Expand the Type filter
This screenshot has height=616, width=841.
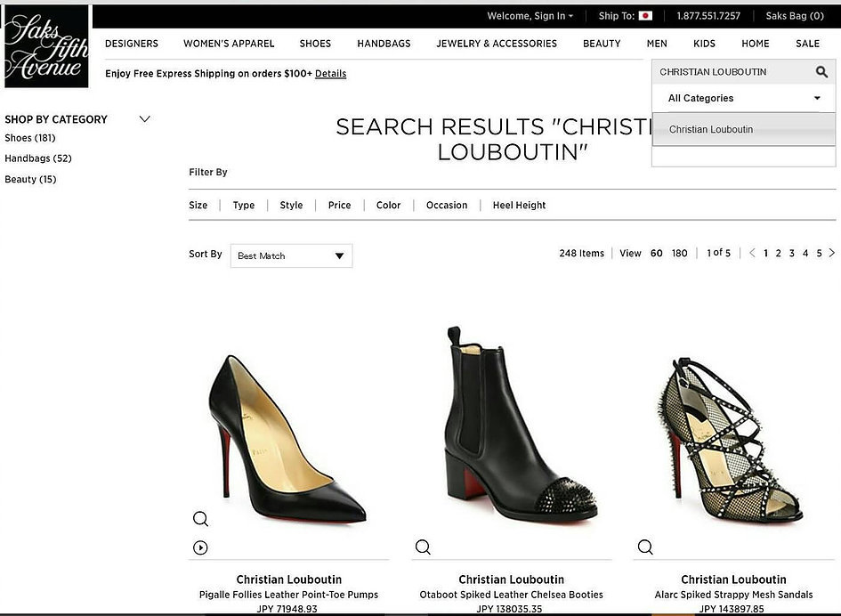click(x=244, y=205)
